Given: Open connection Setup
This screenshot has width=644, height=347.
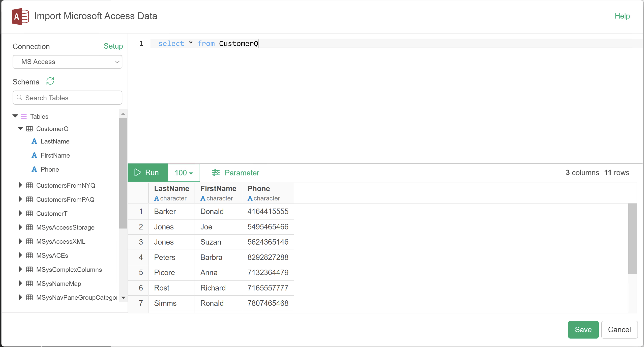Looking at the screenshot, I should coord(113,46).
